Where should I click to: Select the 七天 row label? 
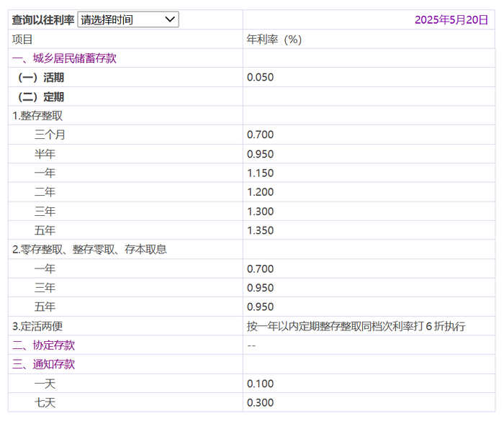click(x=45, y=402)
